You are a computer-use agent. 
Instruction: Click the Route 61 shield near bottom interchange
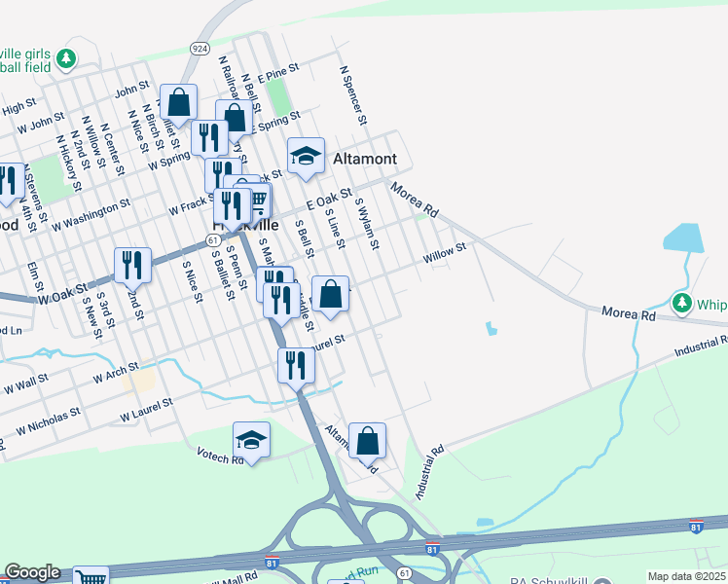(x=405, y=573)
